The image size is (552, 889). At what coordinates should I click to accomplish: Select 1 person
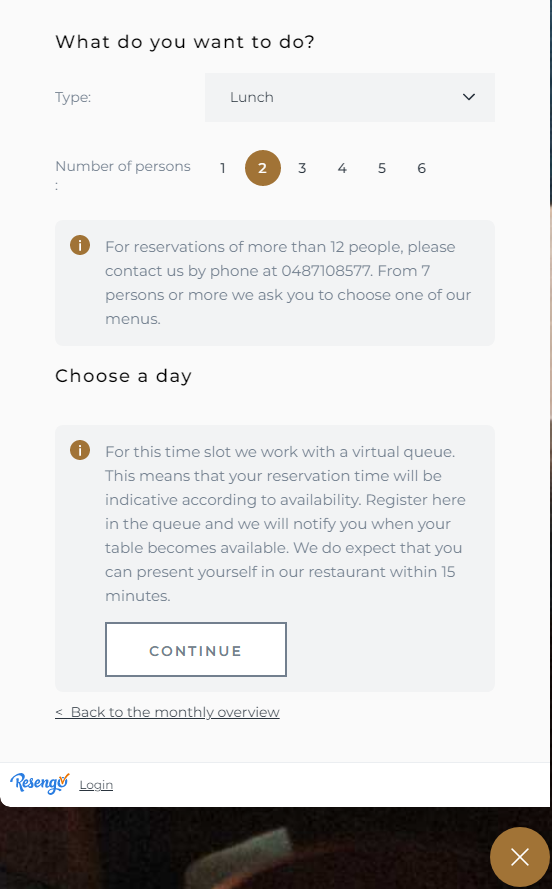(x=223, y=168)
